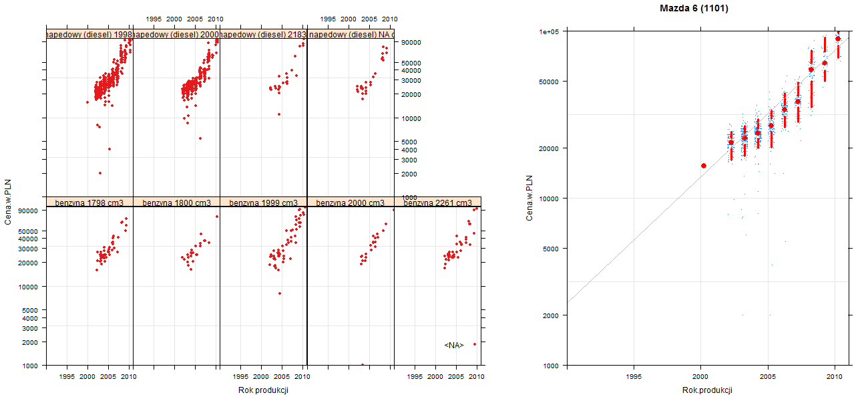Screen dimensions: 868x401
Task: Click the "Rok produkcji" label beneath the panel grid
Action: tap(263, 390)
